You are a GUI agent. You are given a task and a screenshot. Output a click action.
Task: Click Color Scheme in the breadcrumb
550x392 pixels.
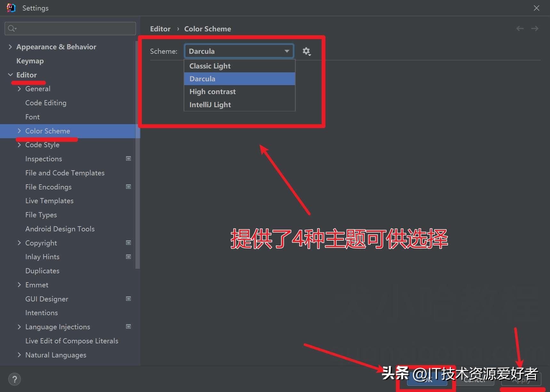pos(208,29)
